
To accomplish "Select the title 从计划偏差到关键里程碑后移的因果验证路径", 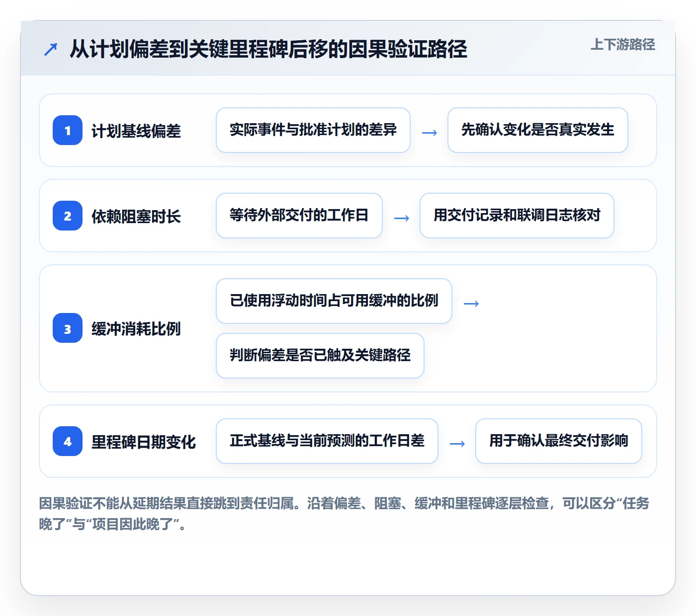I will click(268, 49).
